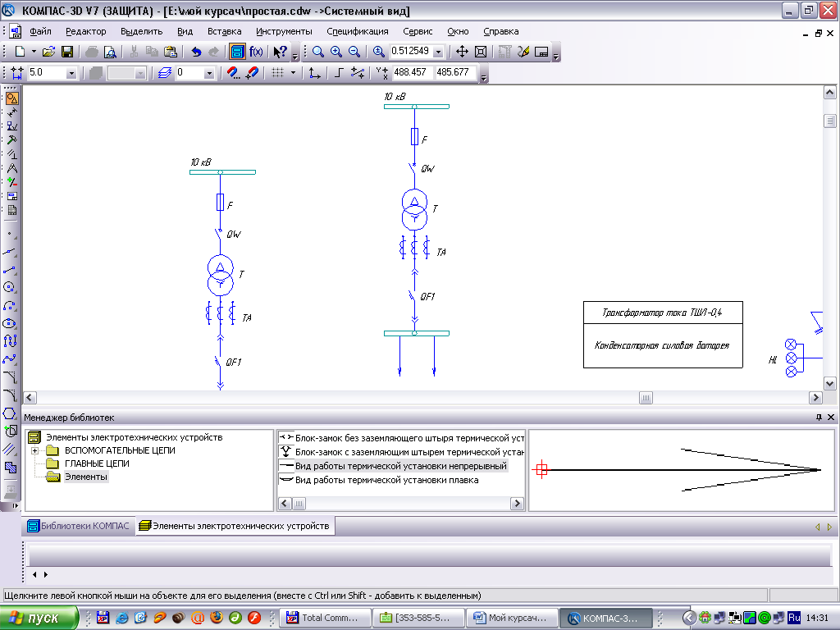Click the Show All fit icon
This screenshot has height=630, width=840.
(481, 52)
